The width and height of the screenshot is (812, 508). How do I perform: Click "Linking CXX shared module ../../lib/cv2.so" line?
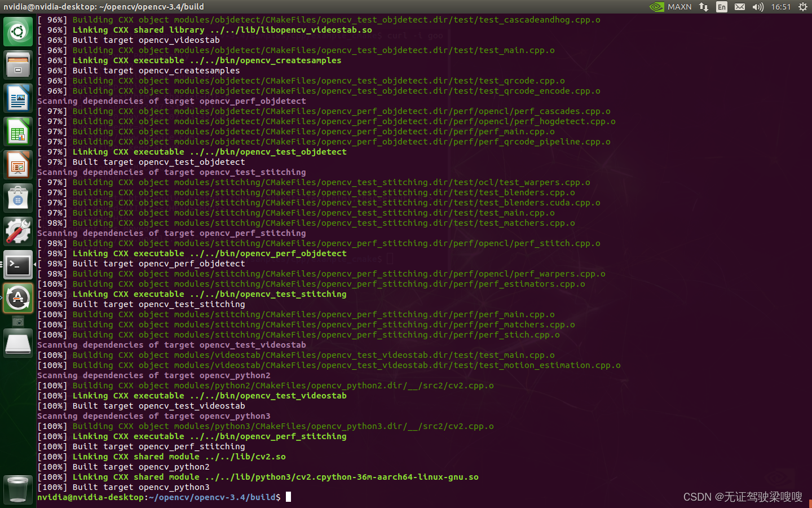click(x=161, y=457)
